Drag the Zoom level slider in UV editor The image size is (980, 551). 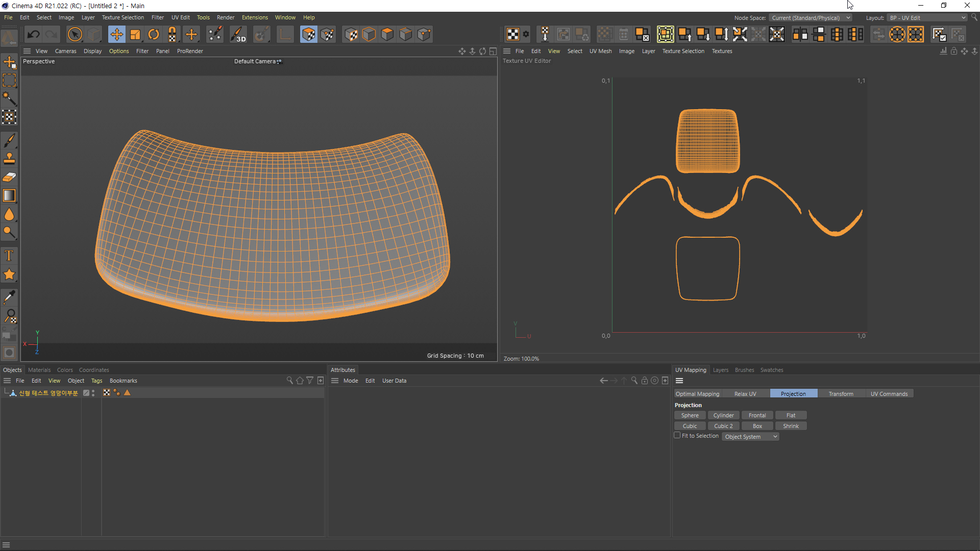coord(522,359)
